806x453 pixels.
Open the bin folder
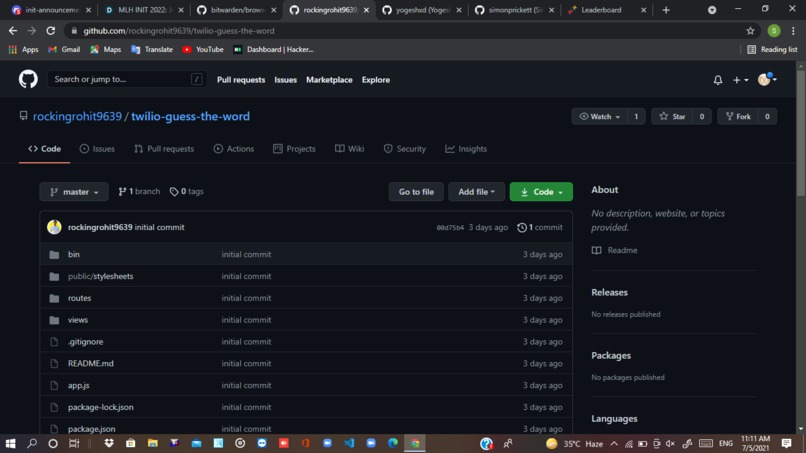click(x=74, y=255)
